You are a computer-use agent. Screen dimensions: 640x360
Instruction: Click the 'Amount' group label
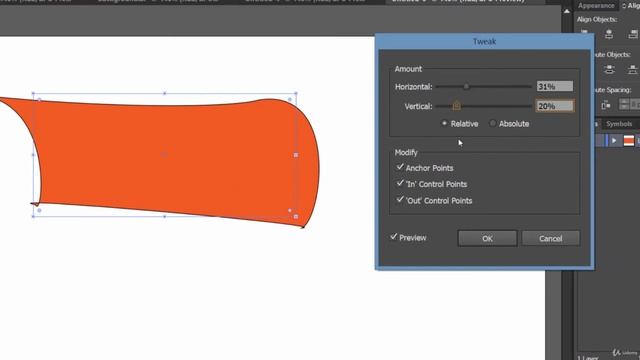[408, 69]
